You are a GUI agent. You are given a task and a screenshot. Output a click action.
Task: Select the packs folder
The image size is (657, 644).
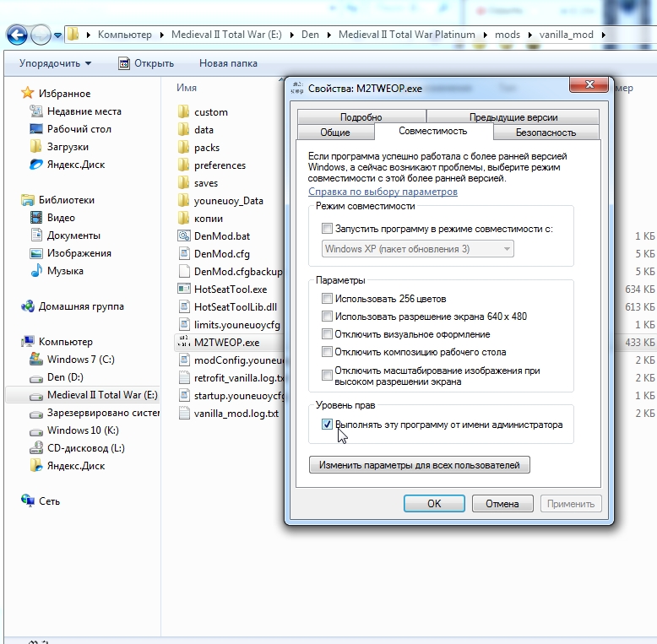(198, 148)
